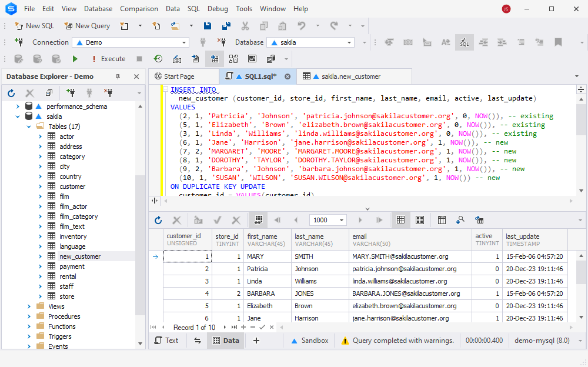
Task: Open the Database dropdown showing sakila
Action: point(349,42)
